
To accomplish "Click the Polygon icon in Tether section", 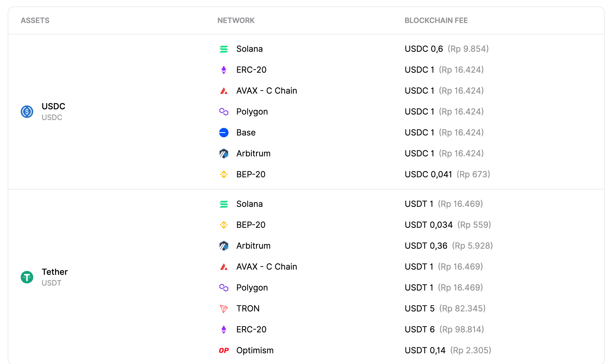I will 224,288.
